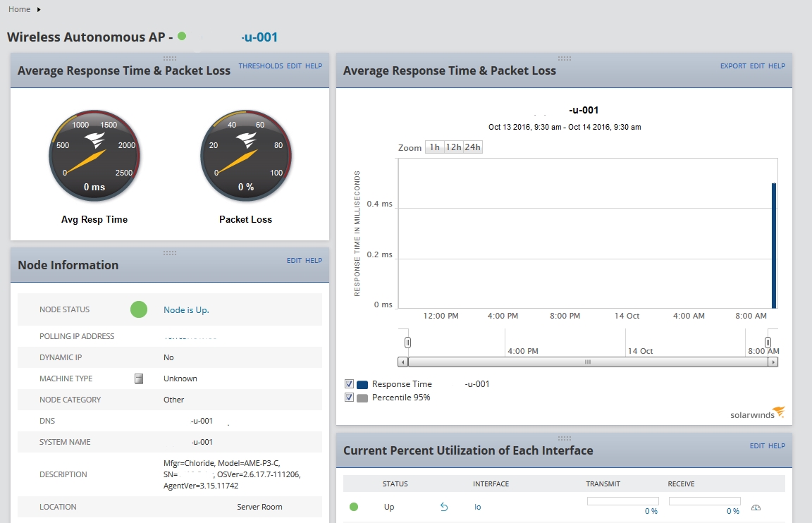This screenshot has width=812, height=523.
Task: Open the THRESHOLDS link
Action: [x=261, y=66]
